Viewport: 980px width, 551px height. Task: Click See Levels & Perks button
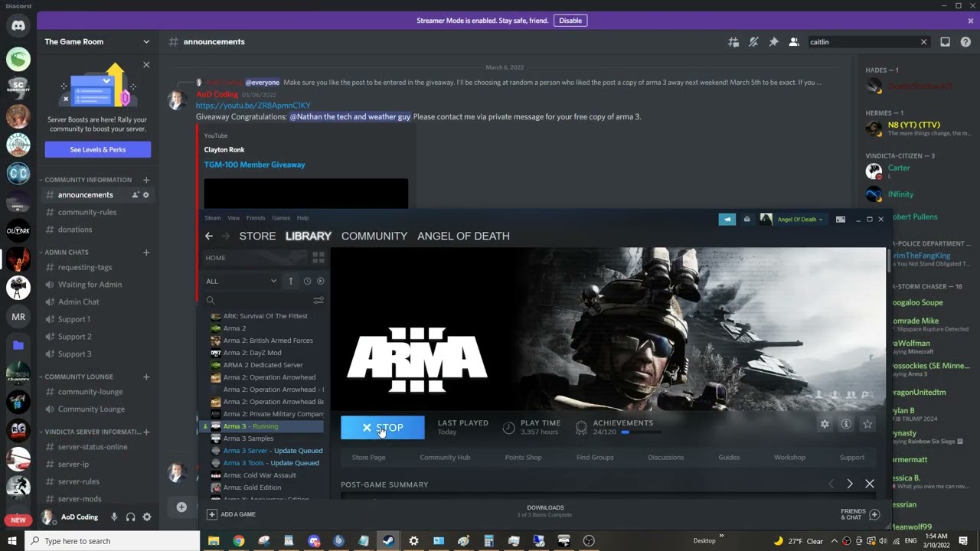[98, 149]
